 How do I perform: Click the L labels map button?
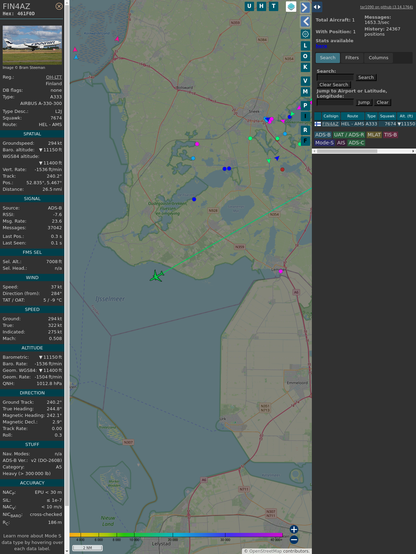coord(305,46)
